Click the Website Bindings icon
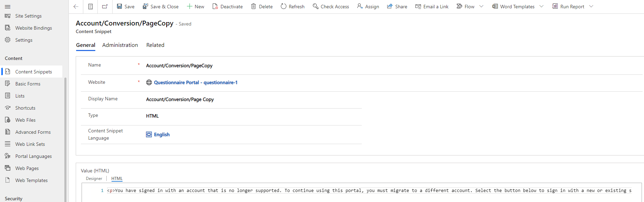The image size is (644, 202). pos(8,28)
